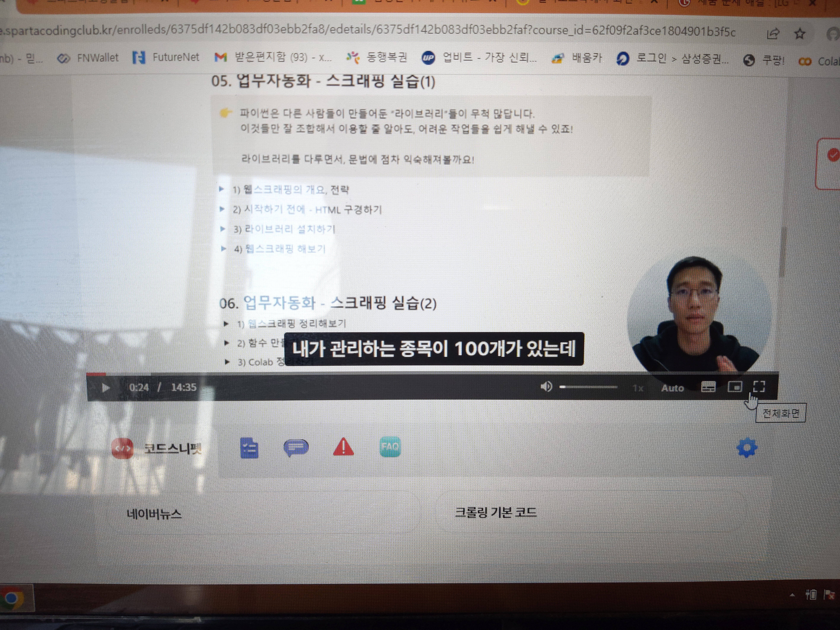Open the FutureNet bookmark
Image resolution: width=840 pixels, height=630 pixels.
[x=166, y=57]
